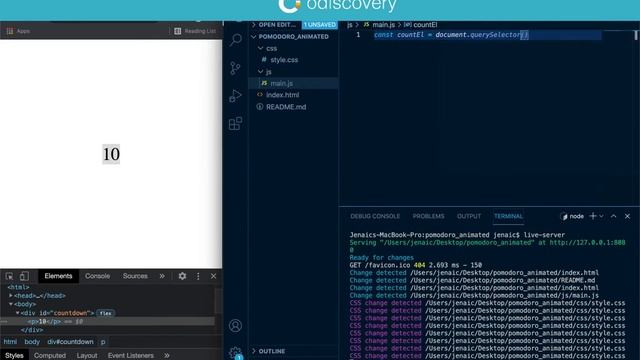Show more Styles pane tabs
The width and height of the screenshot is (640, 360).
click(x=167, y=356)
